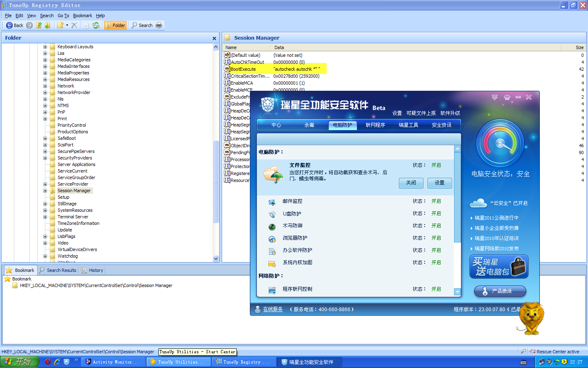This screenshot has height=368, width=588.
Task: Click the Network Control (程序联网控制) icon
Action: 272,290
